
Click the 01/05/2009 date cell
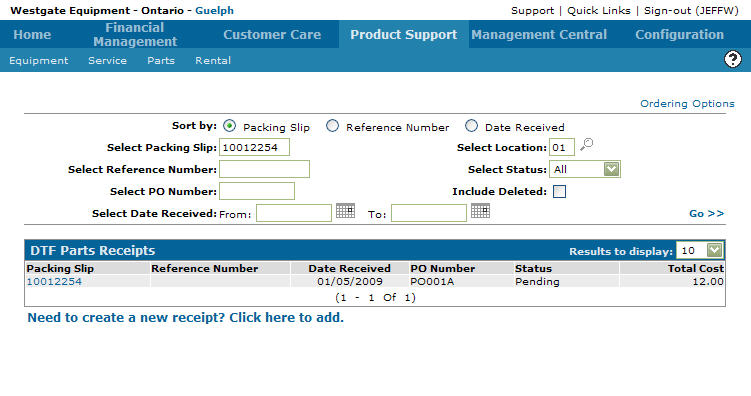pyautogui.click(x=350, y=282)
